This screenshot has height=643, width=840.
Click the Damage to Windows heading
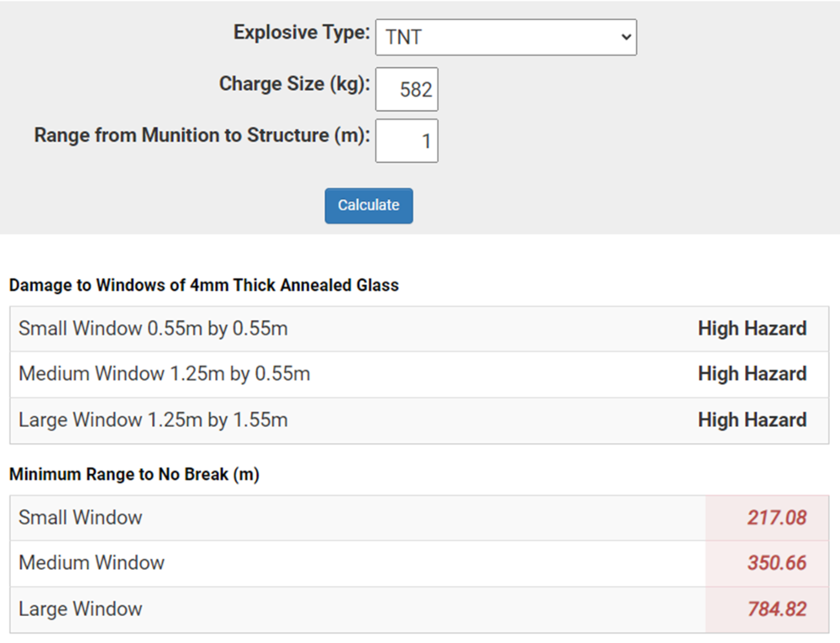(x=204, y=285)
